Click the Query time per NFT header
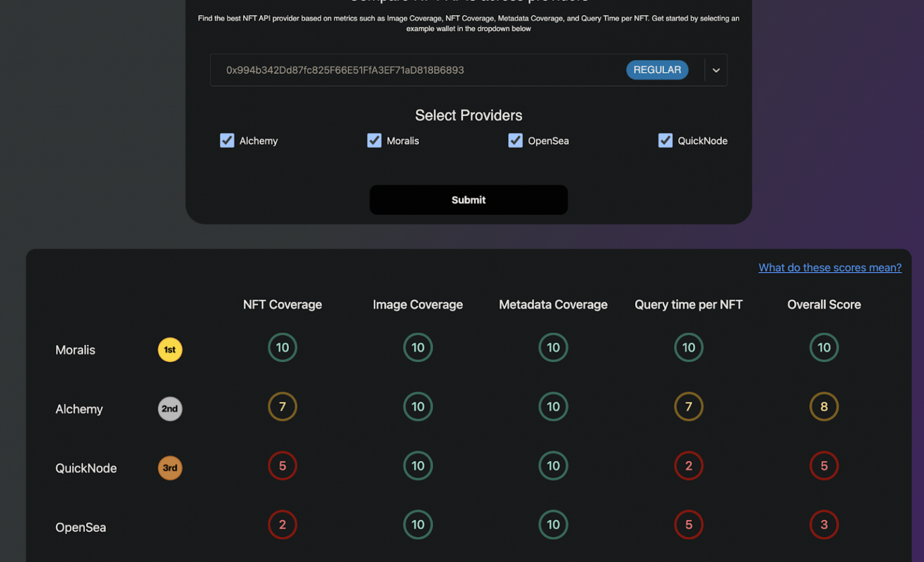The height and width of the screenshot is (562, 924). coord(688,304)
